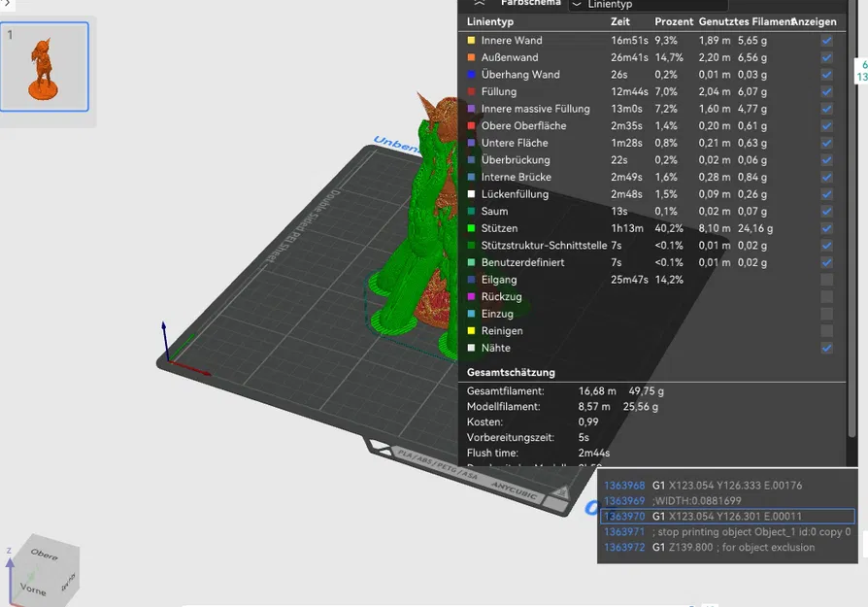Enable Reinigen wipe display
The image size is (868, 607).
click(x=826, y=331)
